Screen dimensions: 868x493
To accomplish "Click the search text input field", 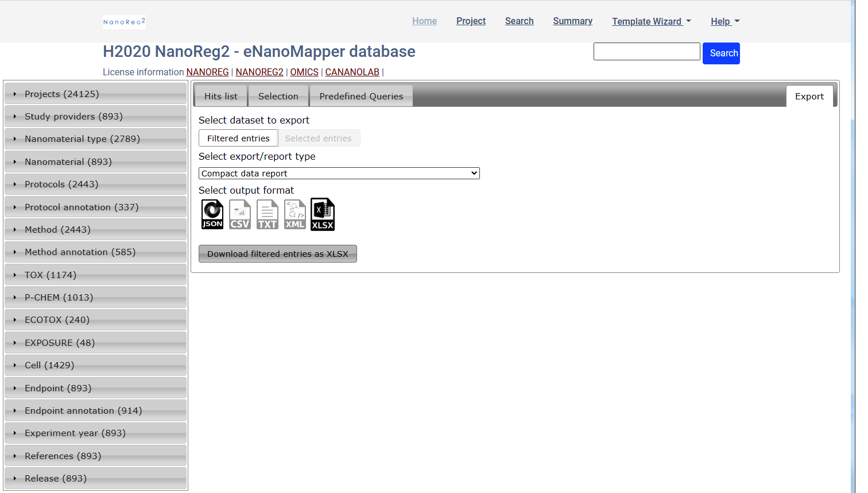I will pyautogui.click(x=646, y=52).
